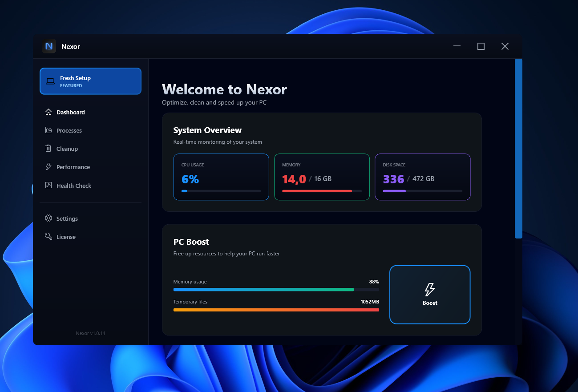Select the Memory card

(x=322, y=177)
